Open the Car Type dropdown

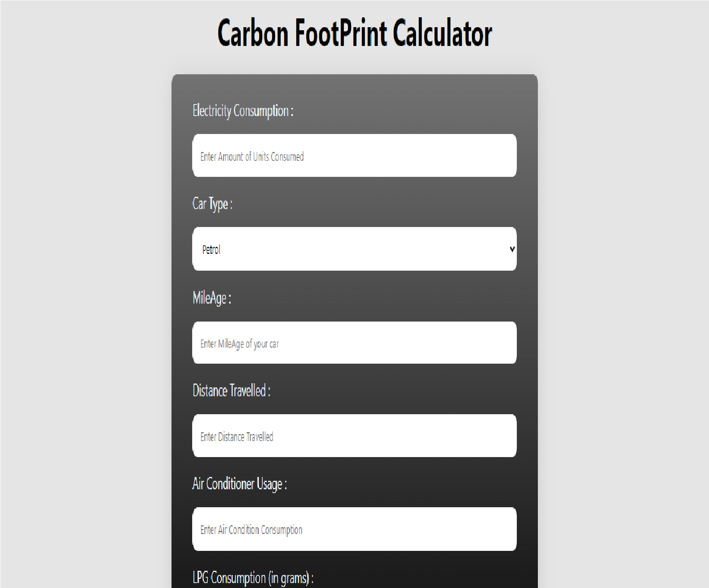pyautogui.click(x=354, y=249)
